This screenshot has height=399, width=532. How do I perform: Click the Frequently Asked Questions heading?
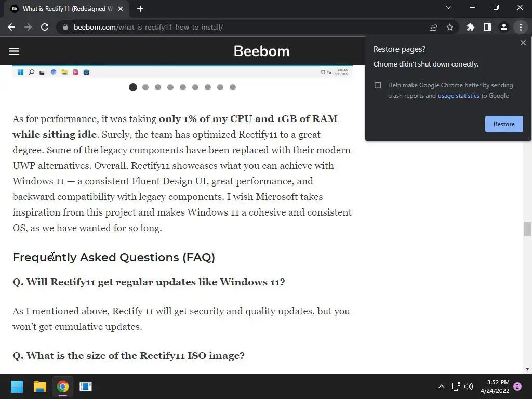point(114,257)
